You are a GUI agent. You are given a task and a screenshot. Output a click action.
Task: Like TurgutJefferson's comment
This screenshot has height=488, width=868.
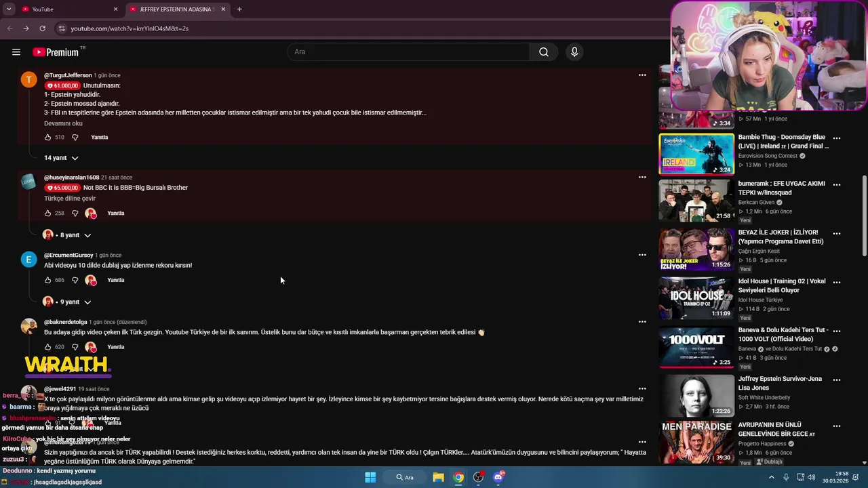click(47, 138)
